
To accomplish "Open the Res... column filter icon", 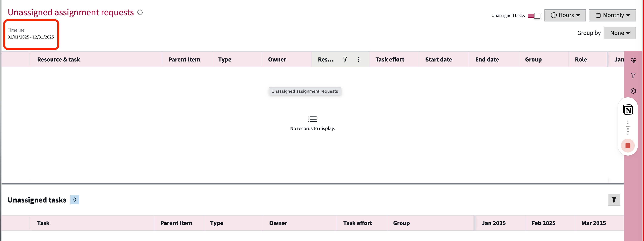I will click(x=344, y=59).
